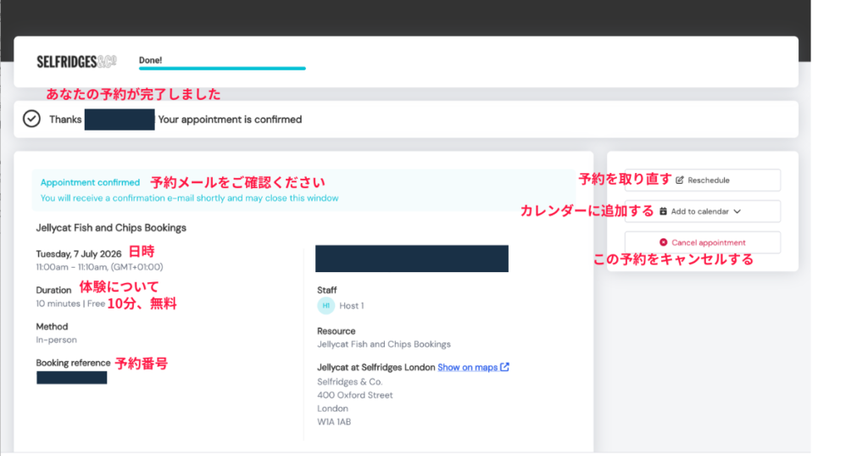Image resolution: width=868 pixels, height=456 pixels.
Task: Click the Cancel appointment button
Action: coord(703,242)
